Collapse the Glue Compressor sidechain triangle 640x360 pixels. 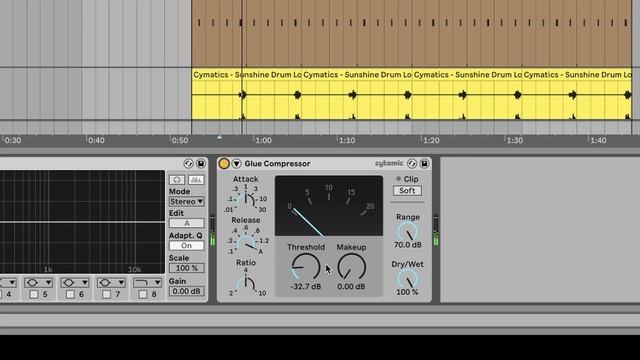coord(236,164)
